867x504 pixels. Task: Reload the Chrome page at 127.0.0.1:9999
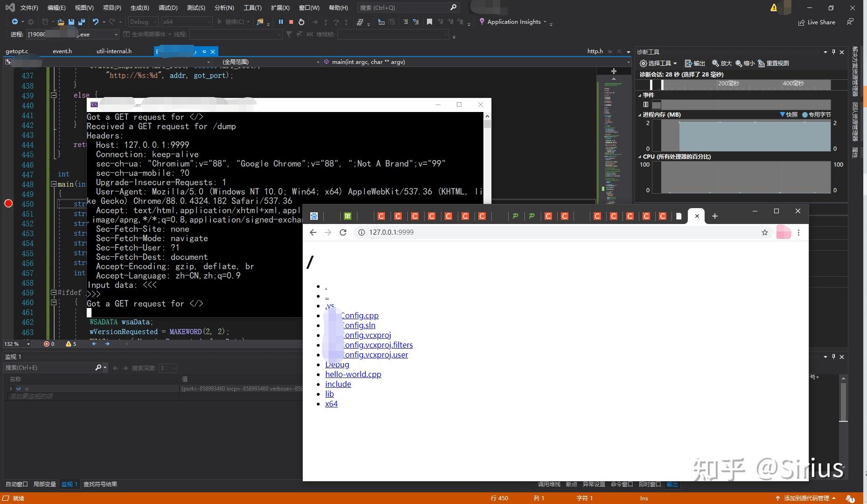pos(343,232)
